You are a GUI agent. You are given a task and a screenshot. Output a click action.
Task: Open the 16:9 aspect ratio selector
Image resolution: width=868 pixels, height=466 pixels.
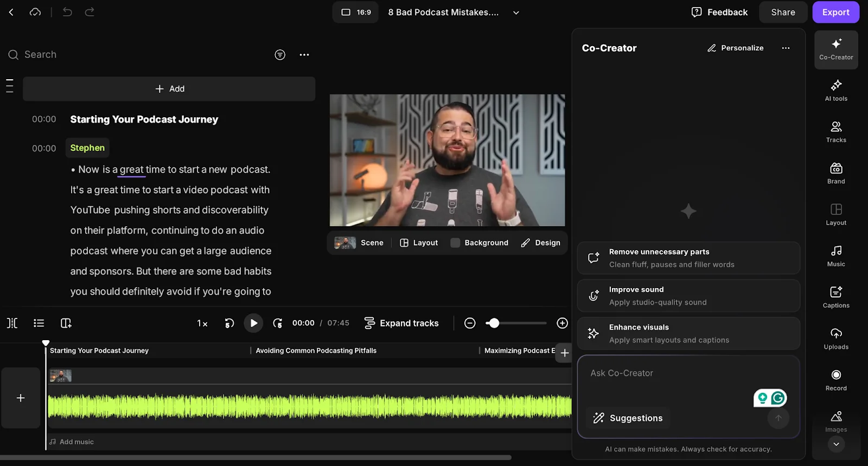356,12
